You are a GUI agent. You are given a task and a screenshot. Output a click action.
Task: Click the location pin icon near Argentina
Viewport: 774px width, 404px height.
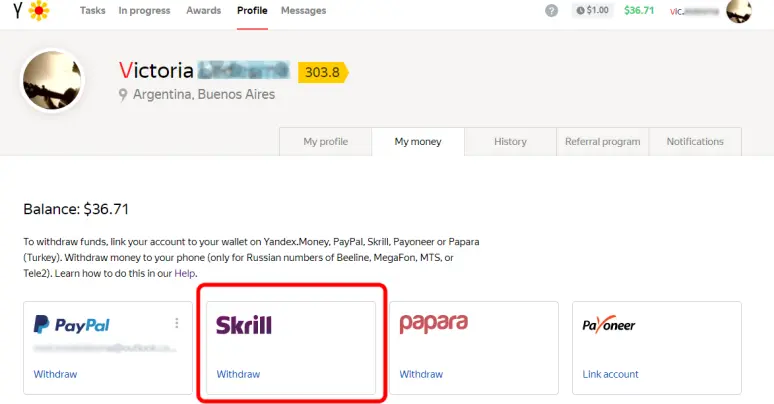123,94
